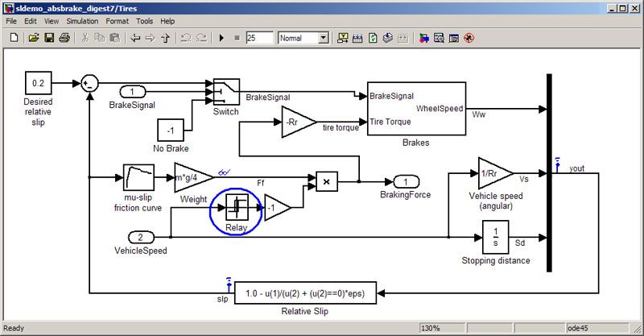Navigate back with the left arrow icon
Screen dimensions: 644x336
pyautogui.click(x=135, y=38)
